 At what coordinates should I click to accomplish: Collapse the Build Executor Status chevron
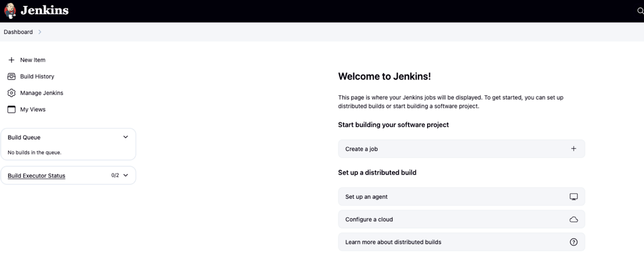126,175
